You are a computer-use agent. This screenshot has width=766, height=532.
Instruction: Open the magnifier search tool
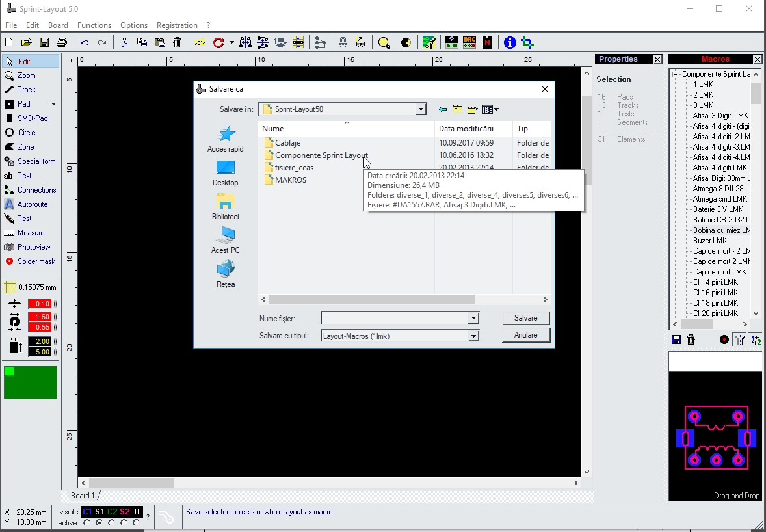[384, 42]
